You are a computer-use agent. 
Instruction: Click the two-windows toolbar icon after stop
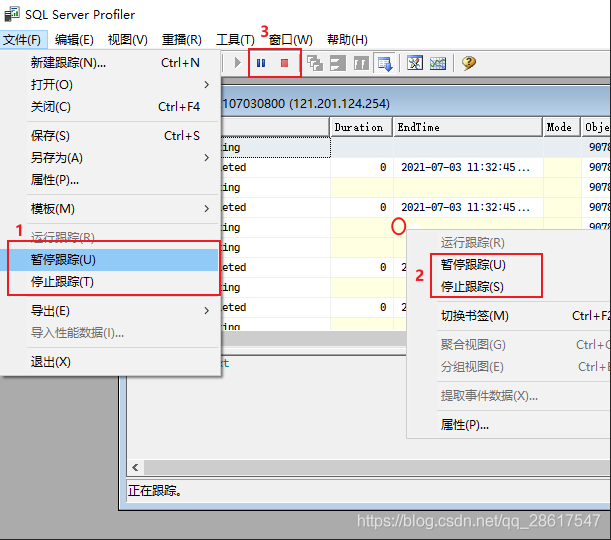click(315, 63)
